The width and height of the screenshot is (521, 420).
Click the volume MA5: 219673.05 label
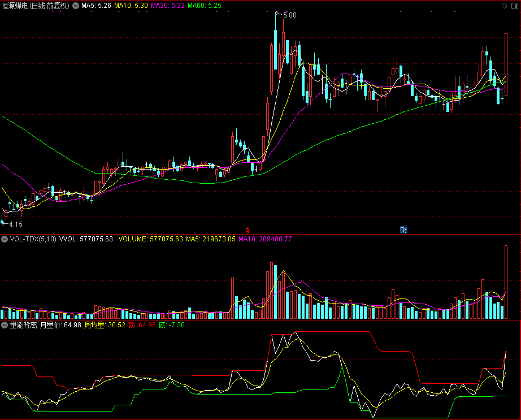click(211, 239)
